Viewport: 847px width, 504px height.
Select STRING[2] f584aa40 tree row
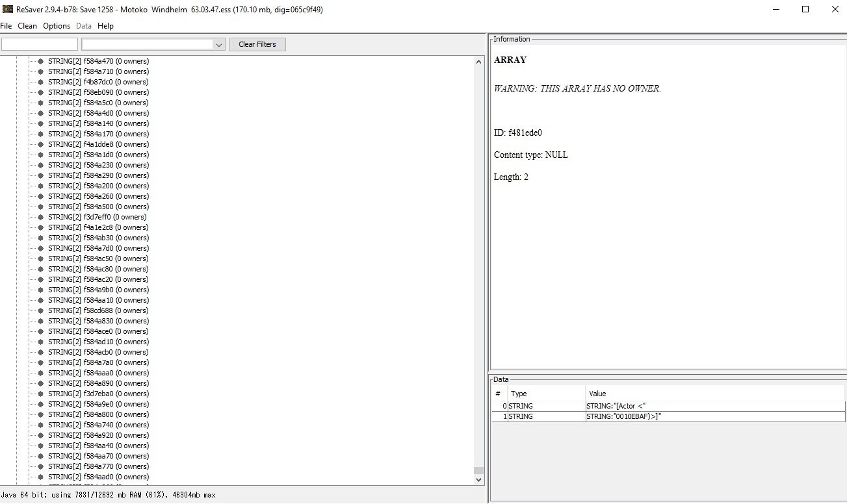click(98, 446)
